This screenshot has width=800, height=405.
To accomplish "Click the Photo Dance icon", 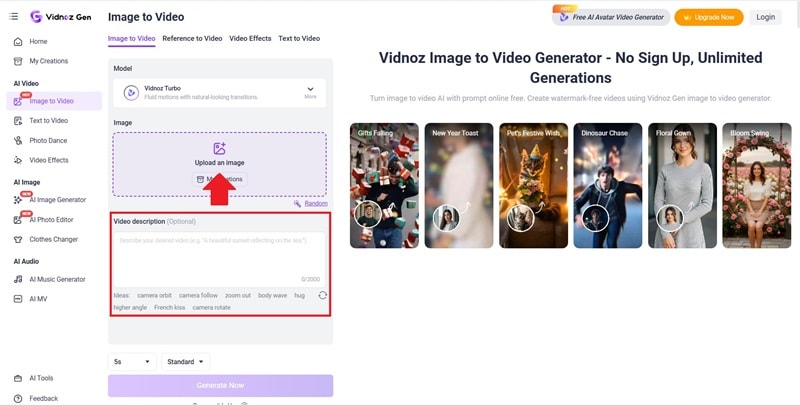I will [x=18, y=140].
